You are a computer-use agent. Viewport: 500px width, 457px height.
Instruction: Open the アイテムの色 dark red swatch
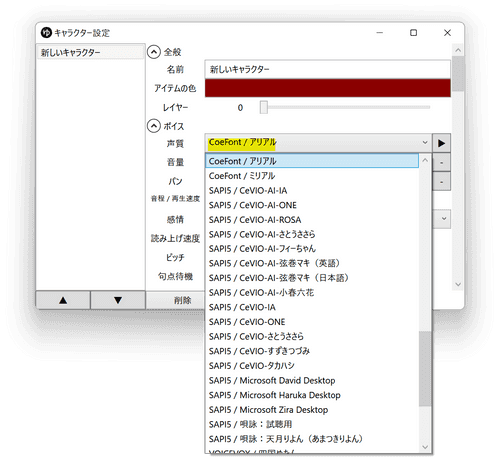click(327, 88)
